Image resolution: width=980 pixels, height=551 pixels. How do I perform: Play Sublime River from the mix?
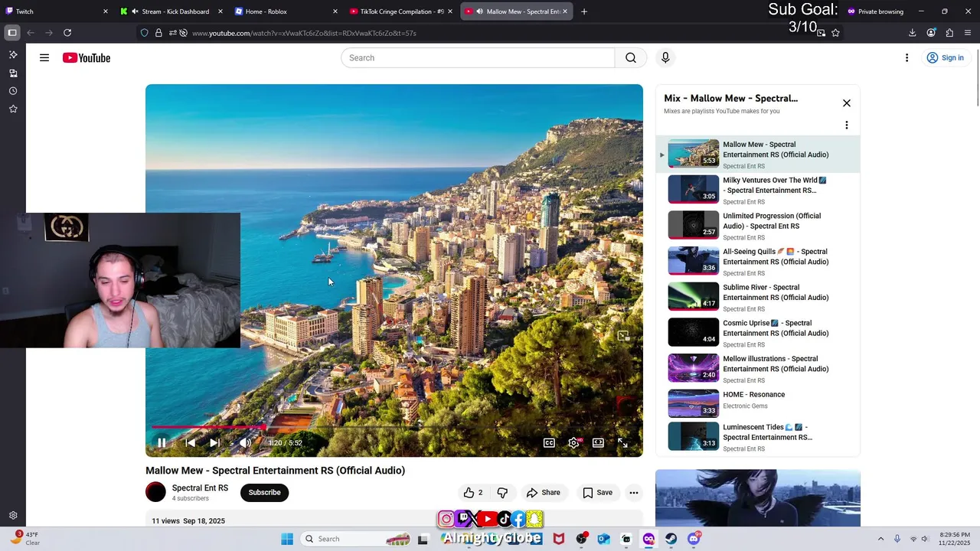(758, 297)
